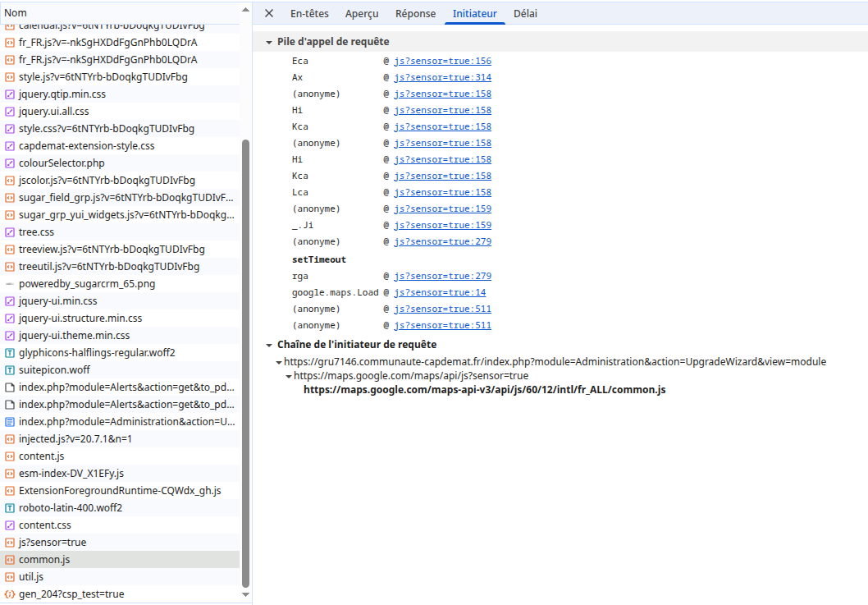Viewport: 868px width, 605px height.
Task: Click the bold common.js URL in initiator chain
Action: (x=484, y=390)
